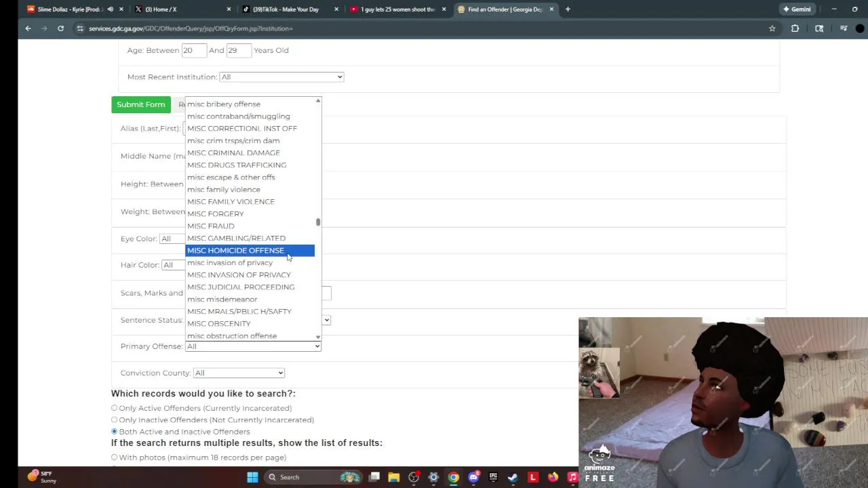Open Google Chrome on the taskbar
Image resolution: width=868 pixels, height=488 pixels.
454,477
